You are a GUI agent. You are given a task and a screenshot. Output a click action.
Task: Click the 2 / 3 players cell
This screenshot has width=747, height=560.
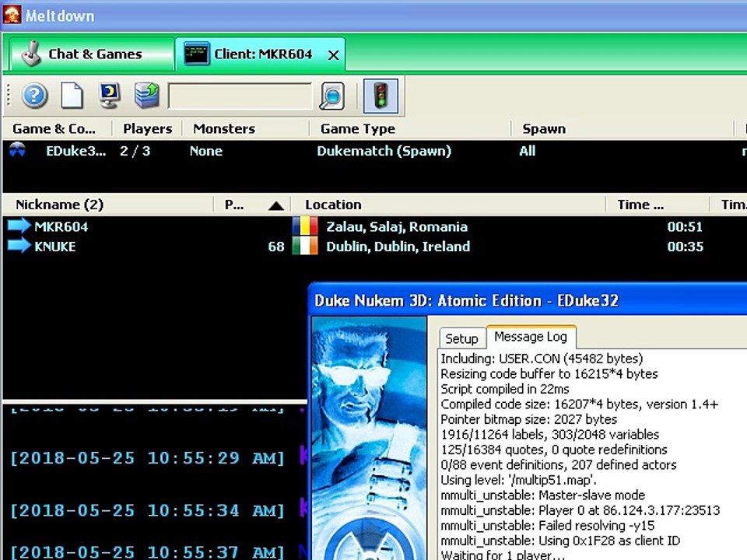[x=135, y=151]
